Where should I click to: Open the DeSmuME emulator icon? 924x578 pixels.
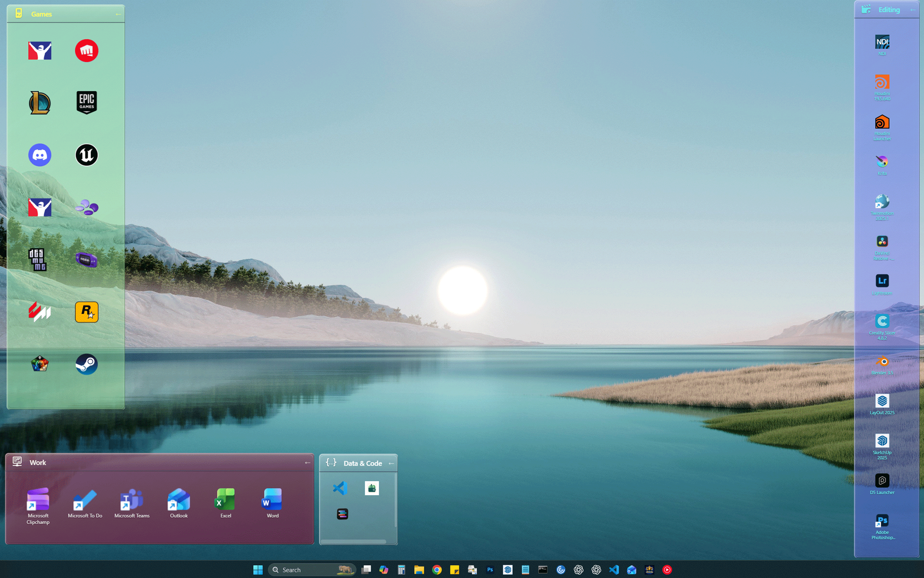(x=38, y=260)
